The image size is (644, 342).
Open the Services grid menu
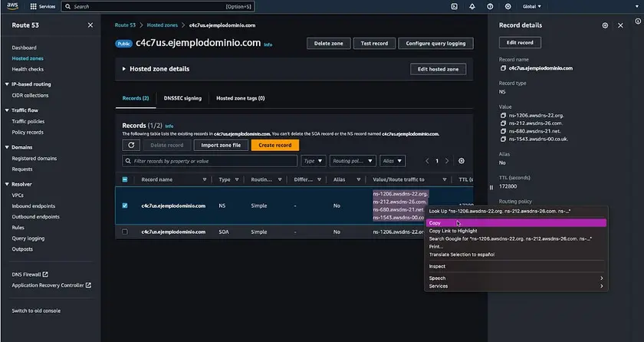tap(42, 7)
